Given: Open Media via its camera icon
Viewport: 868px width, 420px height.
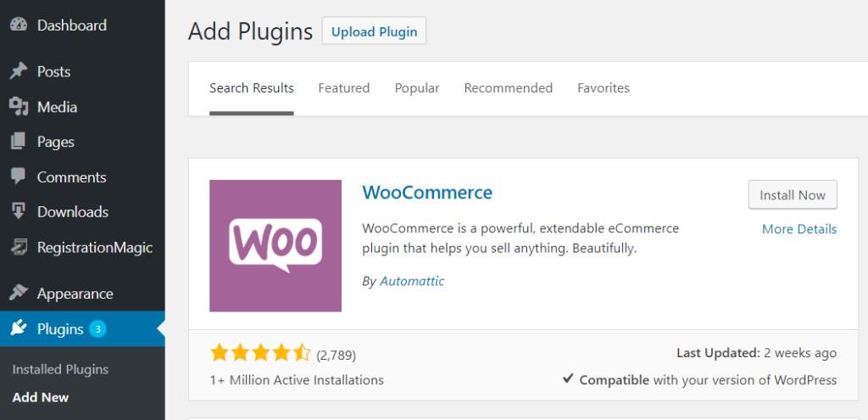Looking at the screenshot, I should tap(19, 107).
